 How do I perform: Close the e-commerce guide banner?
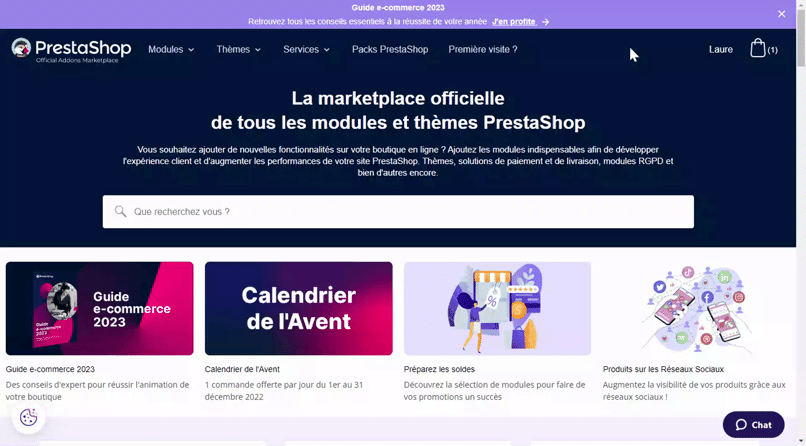[x=781, y=14]
